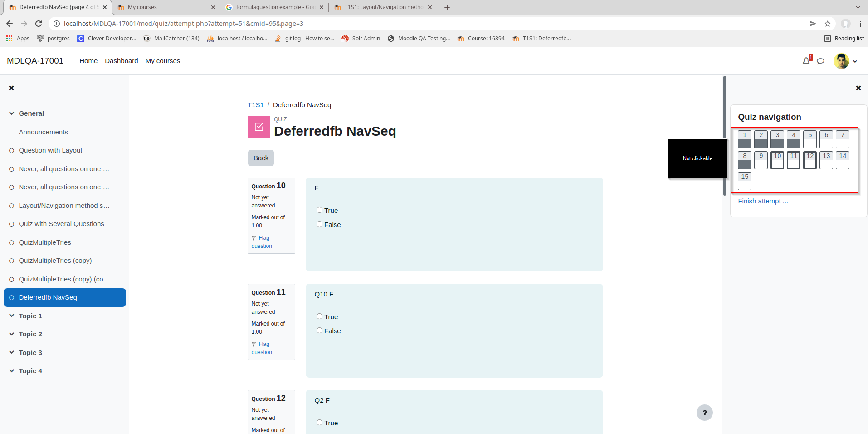Select True for question 11
The width and height of the screenshot is (868, 434).
tap(319, 316)
